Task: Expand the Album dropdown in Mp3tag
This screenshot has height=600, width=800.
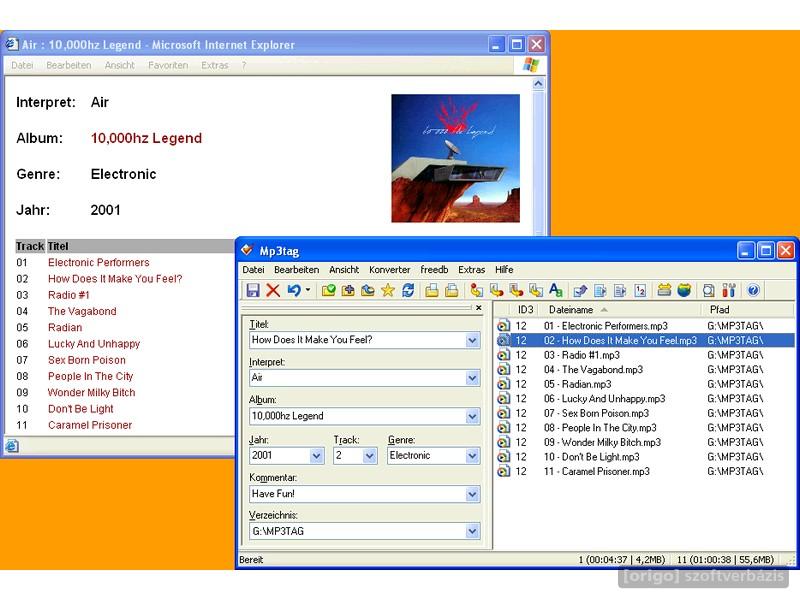Action: (472, 416)
